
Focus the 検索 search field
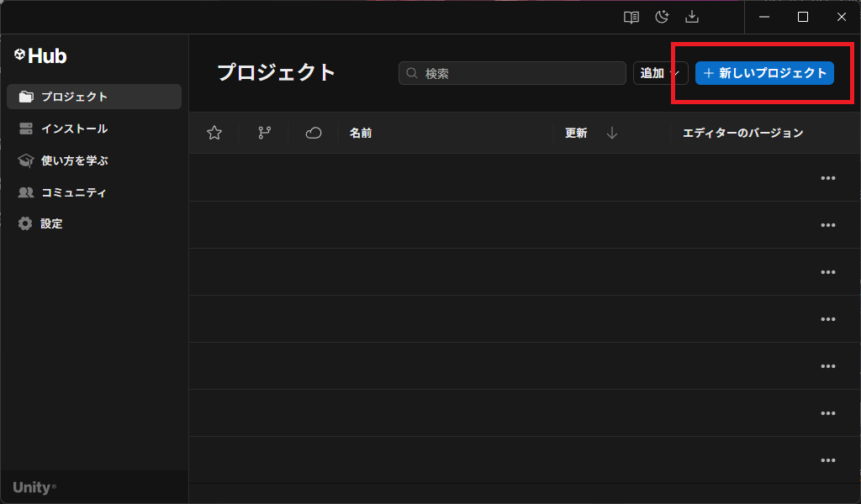(x=512, y=73)
